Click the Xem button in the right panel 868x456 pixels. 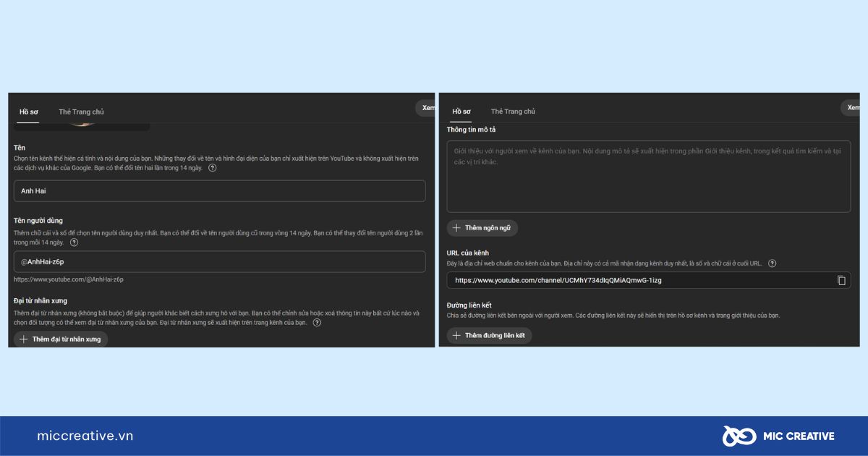[852, 108]
